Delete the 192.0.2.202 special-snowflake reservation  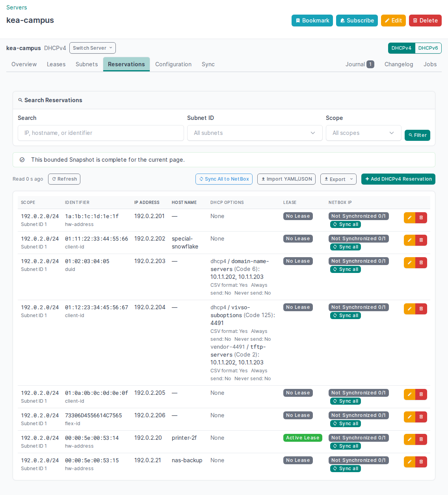click(421, 240)
